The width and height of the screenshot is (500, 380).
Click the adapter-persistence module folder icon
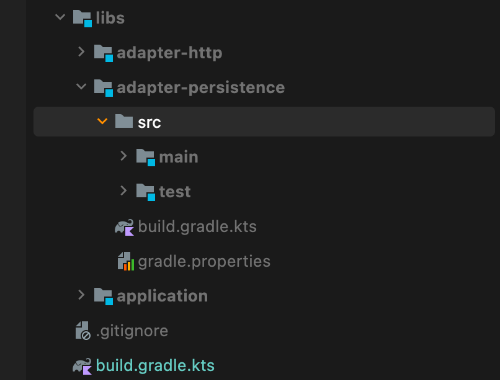coord(103,88)
